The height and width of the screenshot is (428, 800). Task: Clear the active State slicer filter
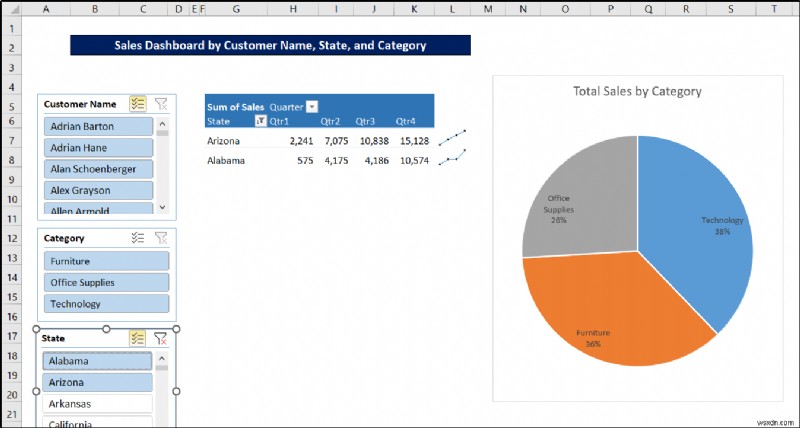pos(160,338)
